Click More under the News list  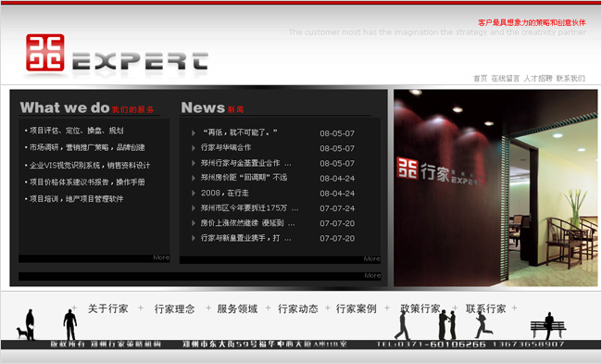click(x=371, y=258)
